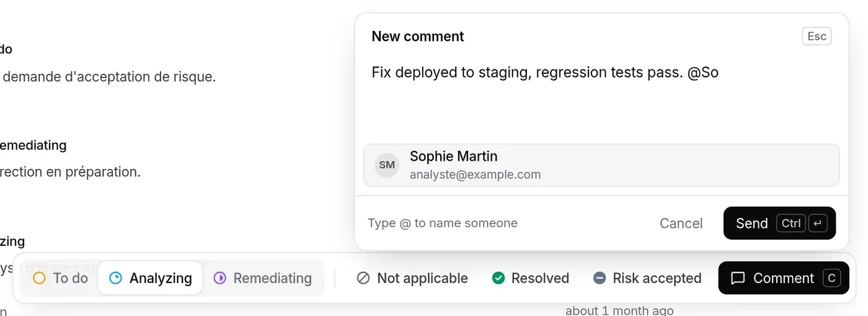Click the To do circle icon
The width and height of the screenshot is (868, 316).
39,278
